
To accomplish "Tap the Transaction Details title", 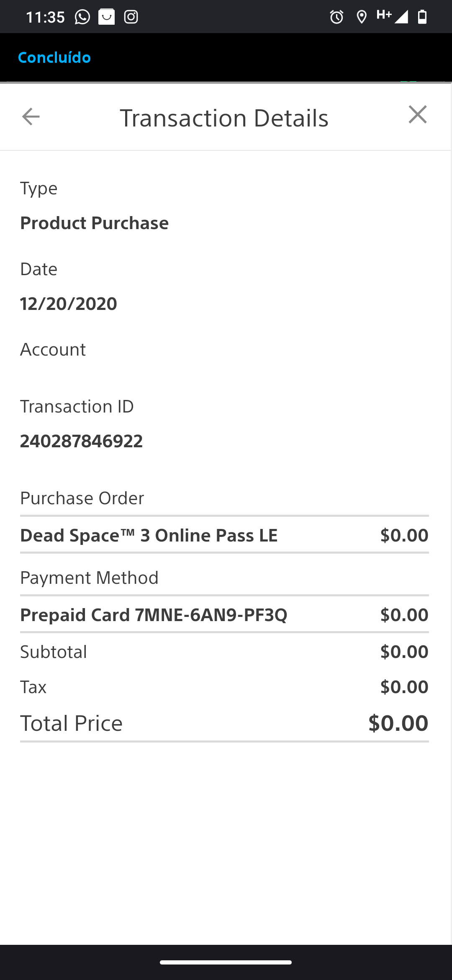I will tap(224, 118).
